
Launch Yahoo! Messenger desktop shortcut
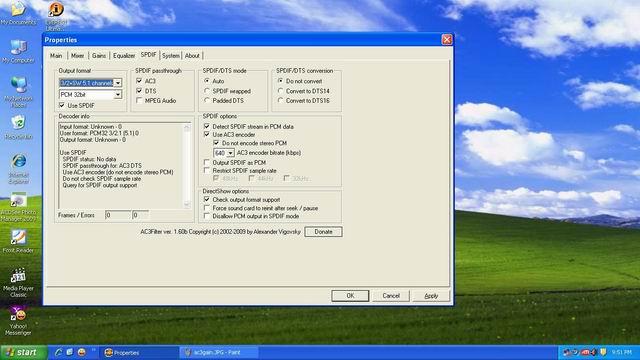tap(18, 321)
